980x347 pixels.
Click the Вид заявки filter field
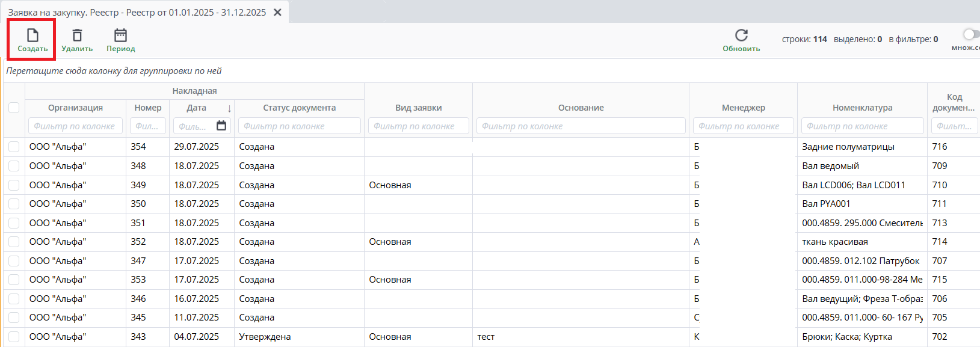pos(418,126)
